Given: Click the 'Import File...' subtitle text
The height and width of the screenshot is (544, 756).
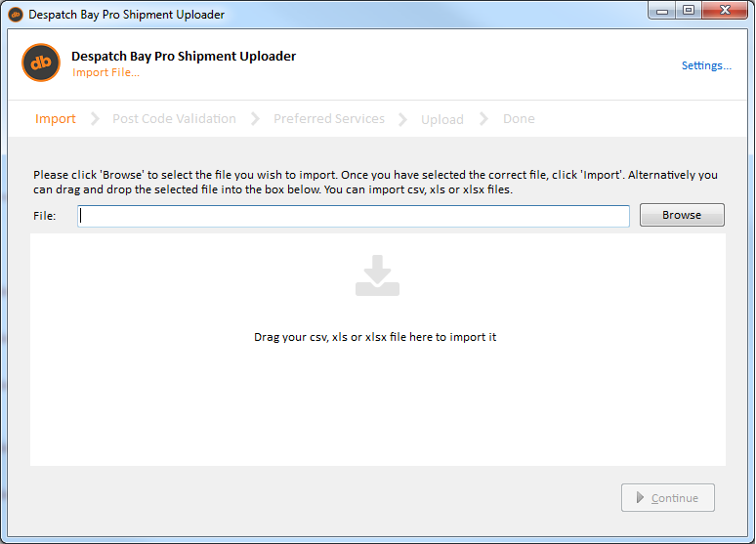Looking at the screenshot, I should coord(105,72).
